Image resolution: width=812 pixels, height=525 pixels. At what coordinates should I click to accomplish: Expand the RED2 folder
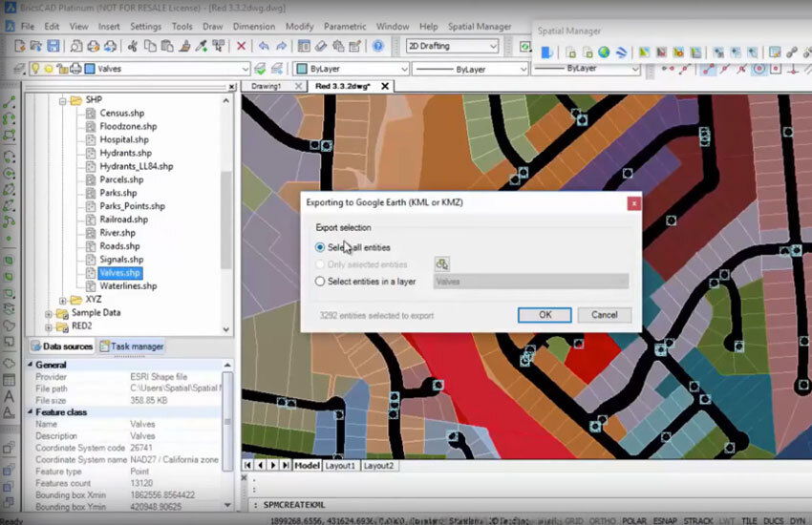(x=49, y=327)
